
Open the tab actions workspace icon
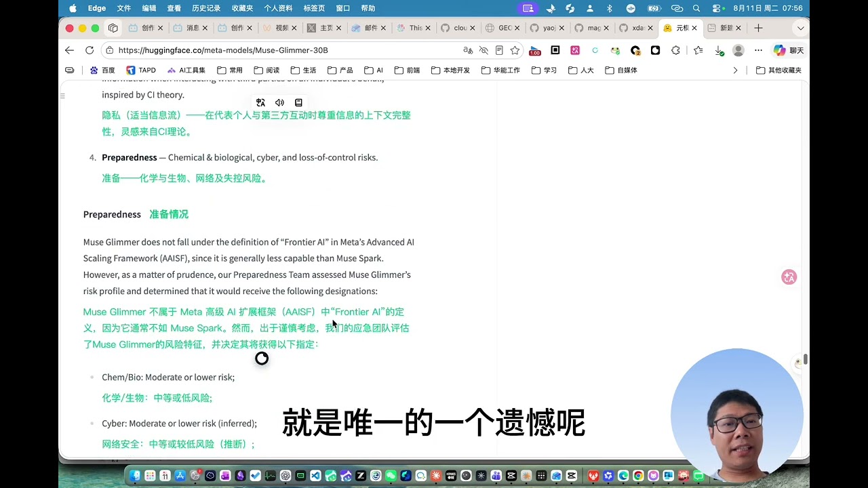coord(113,28)
